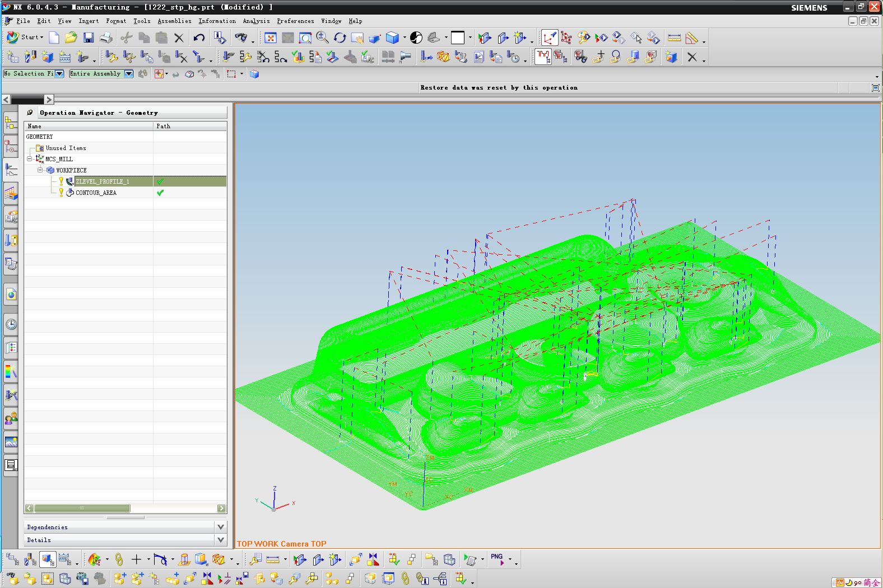
Task: Click the Machine Tool View icon
Action: tap(30, 559)
